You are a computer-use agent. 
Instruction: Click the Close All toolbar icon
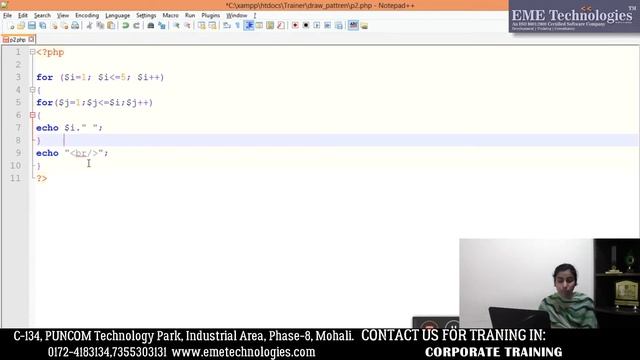click(64, 26)
